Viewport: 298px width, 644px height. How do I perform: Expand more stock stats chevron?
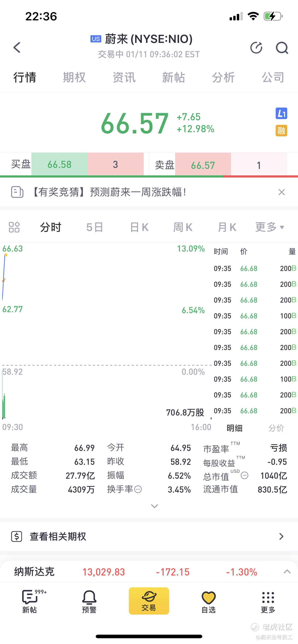pyautogui.click(x=155, y=506)
